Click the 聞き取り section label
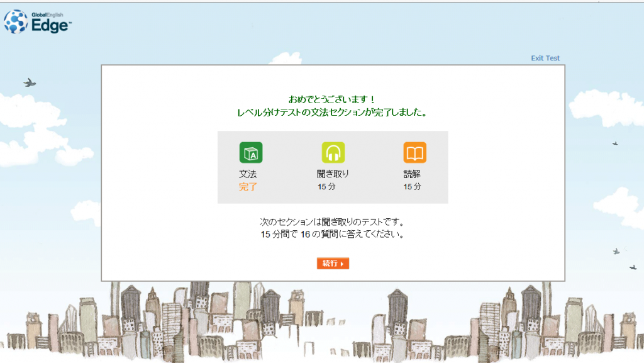The width and height of the screenshot is (644, 363). click(x=333, y=174)
